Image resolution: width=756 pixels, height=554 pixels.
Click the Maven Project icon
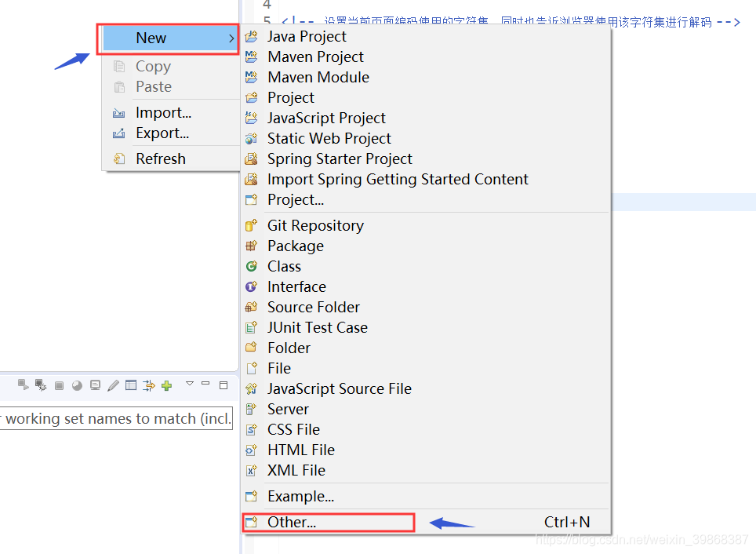tap(251, 57)
